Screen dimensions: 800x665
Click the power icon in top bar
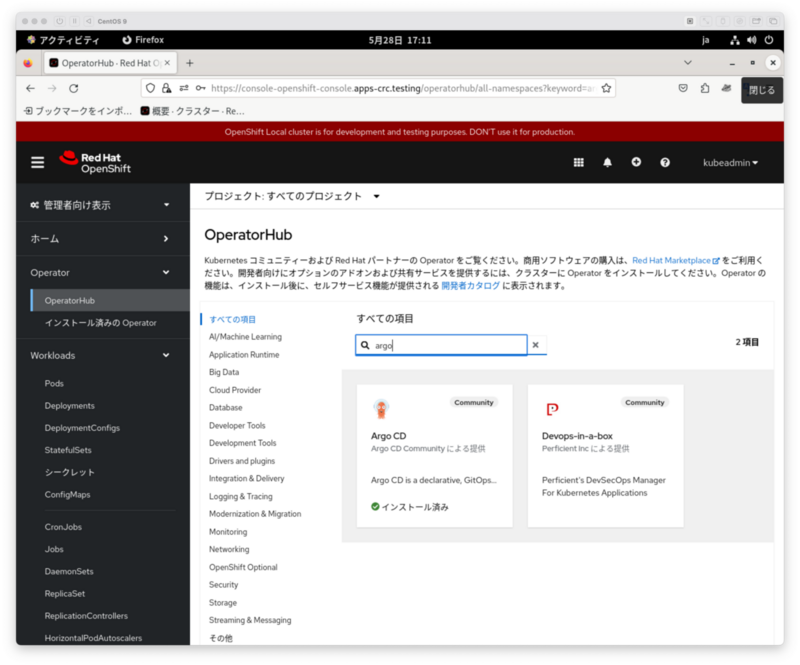point(769,40)
